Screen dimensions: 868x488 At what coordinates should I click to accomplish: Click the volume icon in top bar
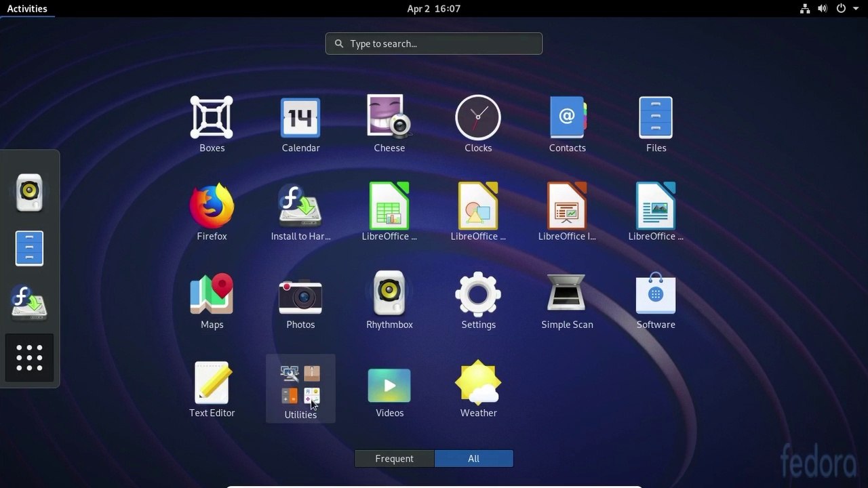[823, 9]
